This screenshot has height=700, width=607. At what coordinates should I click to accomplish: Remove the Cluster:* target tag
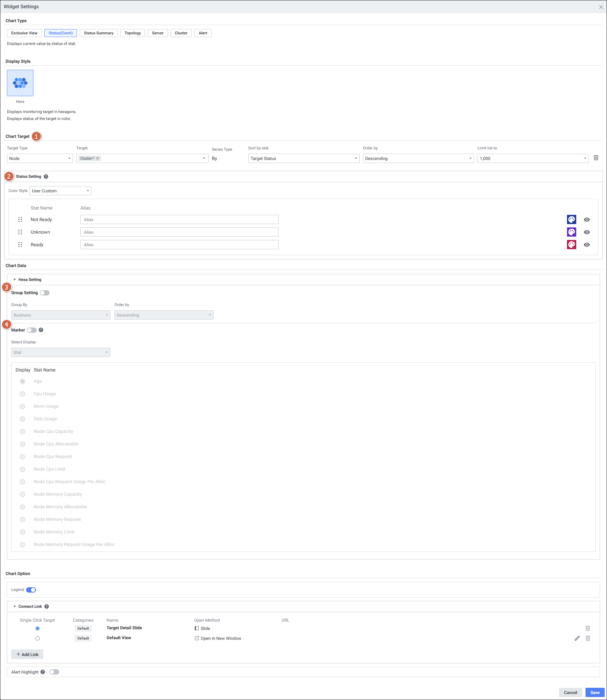(98, 159)
